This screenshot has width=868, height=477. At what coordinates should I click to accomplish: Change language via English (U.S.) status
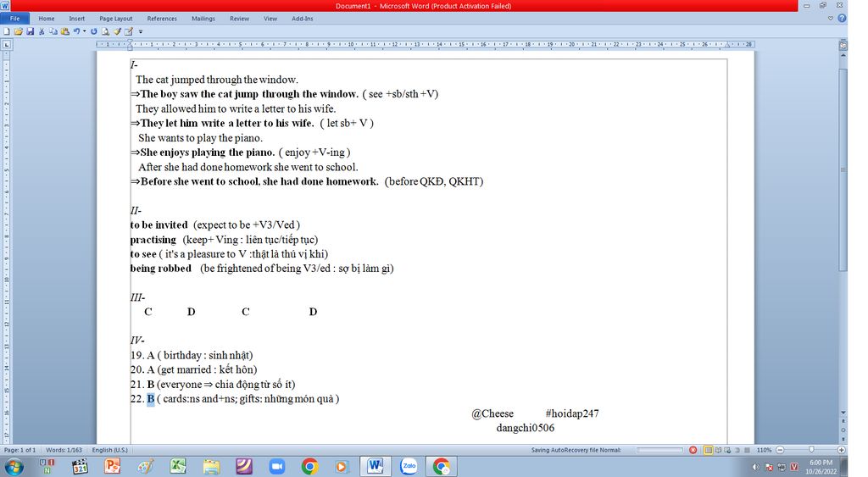tap(109, 450)
